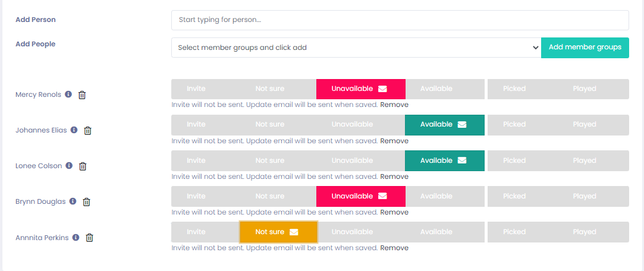Delete Johannes Elias with trash icon
Viewport: 644px width, 271px height.
87,131
